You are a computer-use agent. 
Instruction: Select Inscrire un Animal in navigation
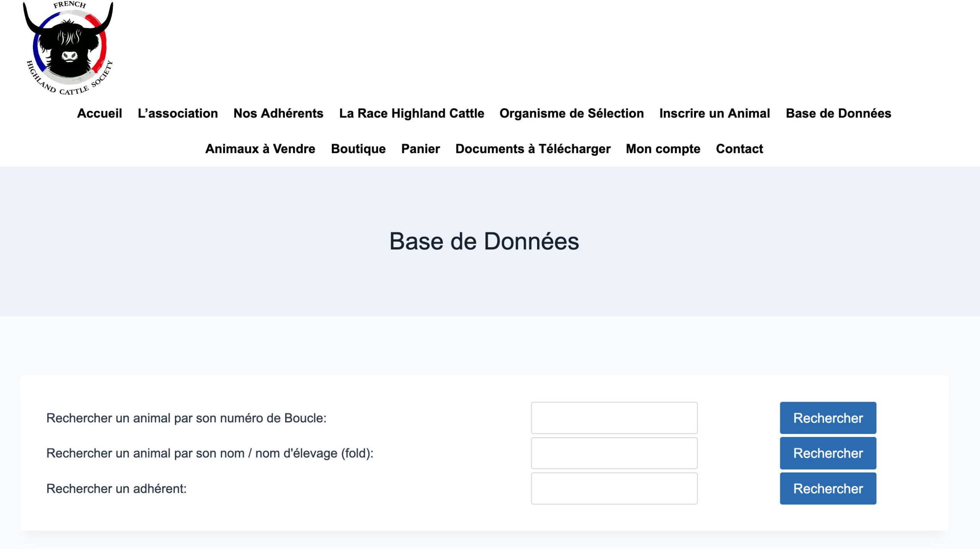pyautogui.click(x=714, y=113)
